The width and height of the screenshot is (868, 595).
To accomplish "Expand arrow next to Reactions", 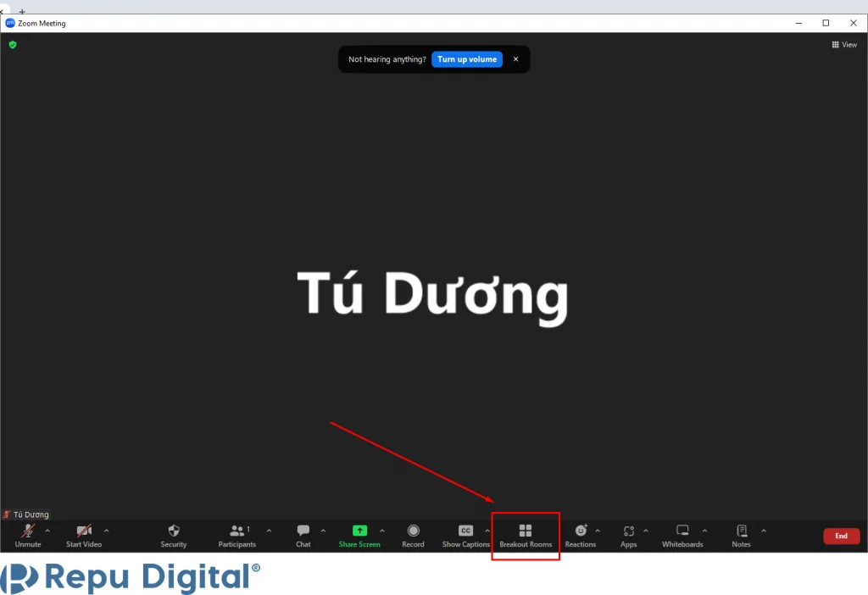I will pyautogui.click(x=598, y=531).
